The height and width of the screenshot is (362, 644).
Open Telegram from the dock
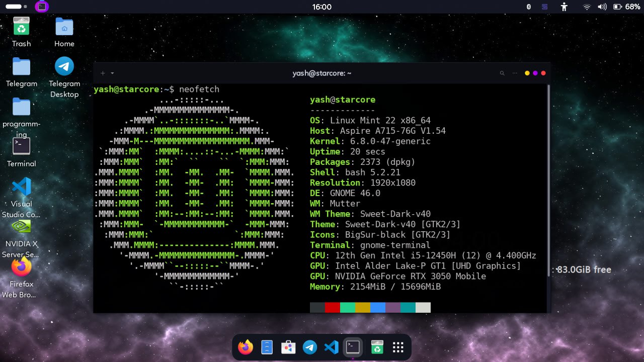pyautogui.click(x=310, y=347)
